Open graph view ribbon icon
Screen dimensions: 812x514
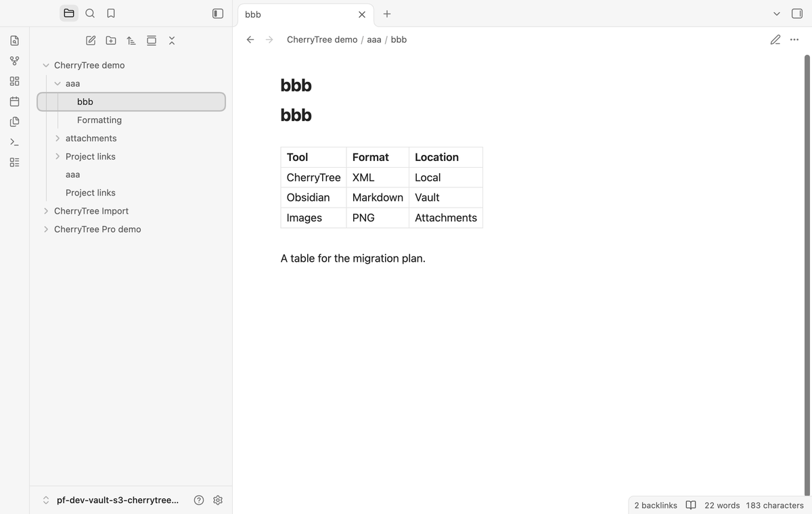(15, 61)
